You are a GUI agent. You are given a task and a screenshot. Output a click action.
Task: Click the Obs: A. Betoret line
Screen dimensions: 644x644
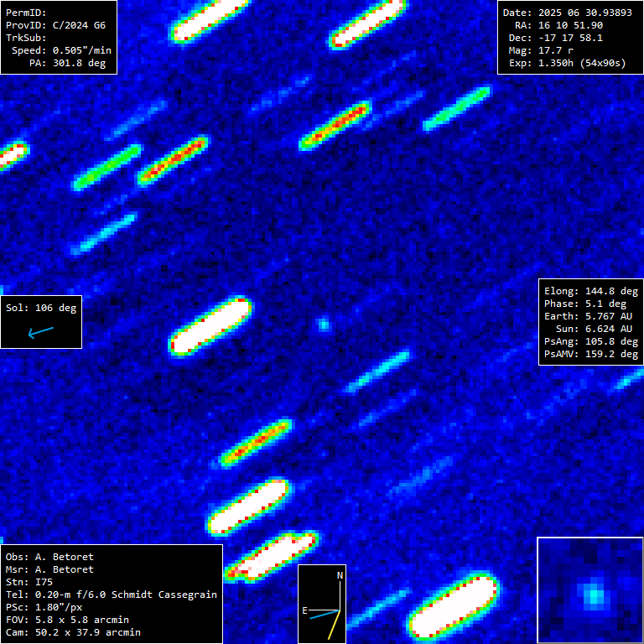(49, 557)
